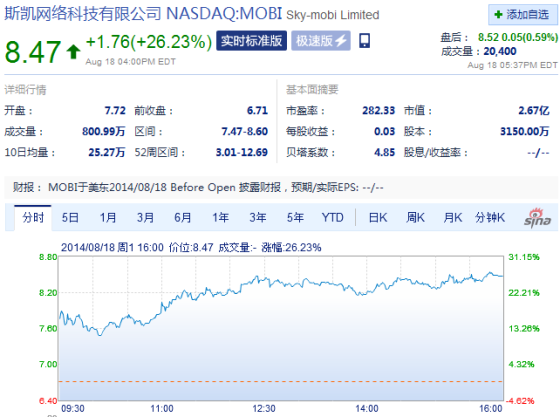560x417 pixels.
Task: Click the 8.80 price axis label
Action: [x=48, y=257]
